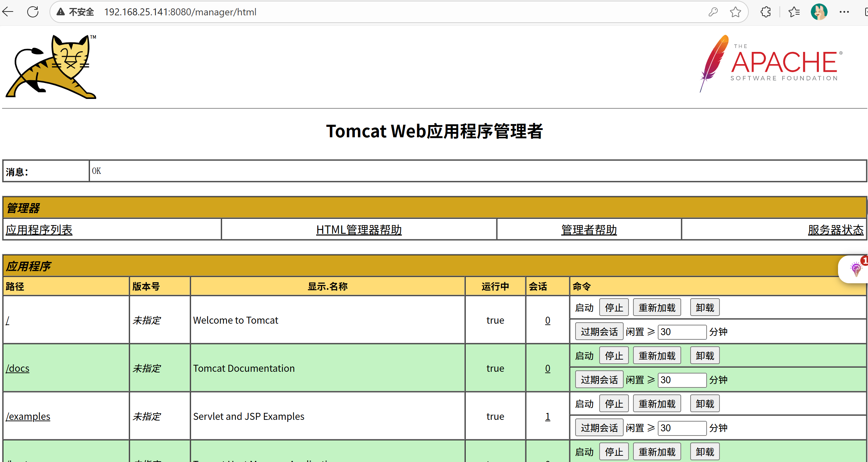Focus idle minutes field for /examples app
The height and width of the screenshot is (462, 868).
click(x=682, y=428)
